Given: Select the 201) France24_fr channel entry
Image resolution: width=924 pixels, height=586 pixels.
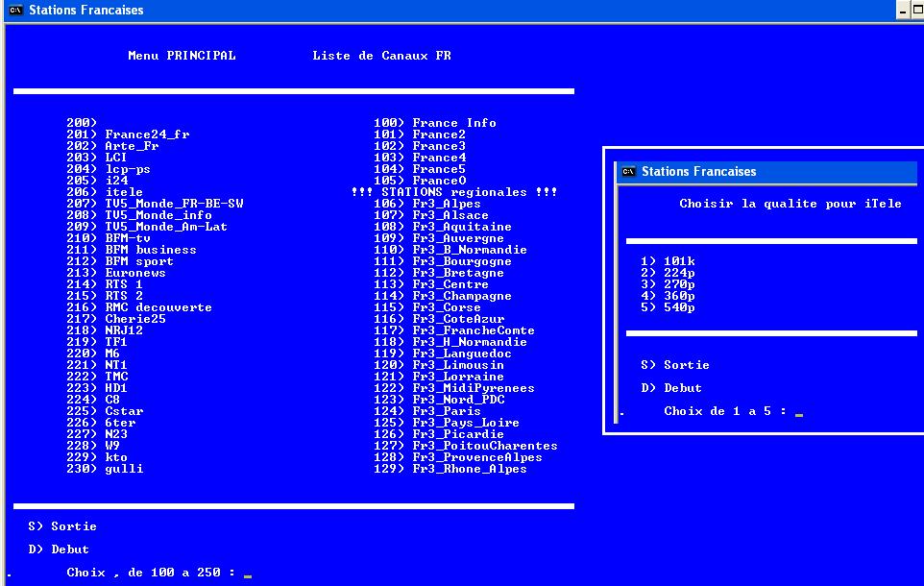Looking at the screenshot, I should pyautogui.click(x=128, y=134).
